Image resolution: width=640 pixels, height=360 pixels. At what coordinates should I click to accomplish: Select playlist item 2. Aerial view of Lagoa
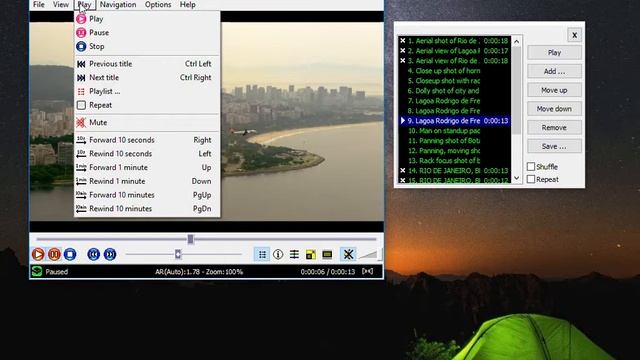pyautogui.click(x=455, y=51)
